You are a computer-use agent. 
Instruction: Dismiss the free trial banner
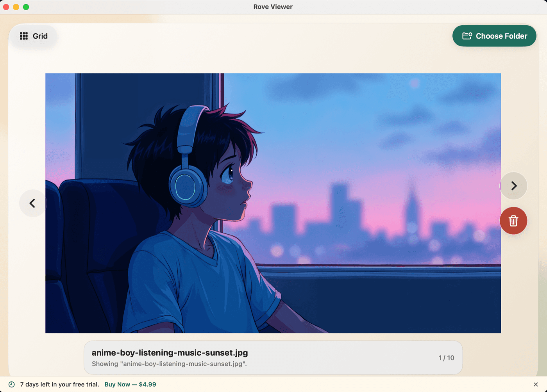click(x=536, y=385)
